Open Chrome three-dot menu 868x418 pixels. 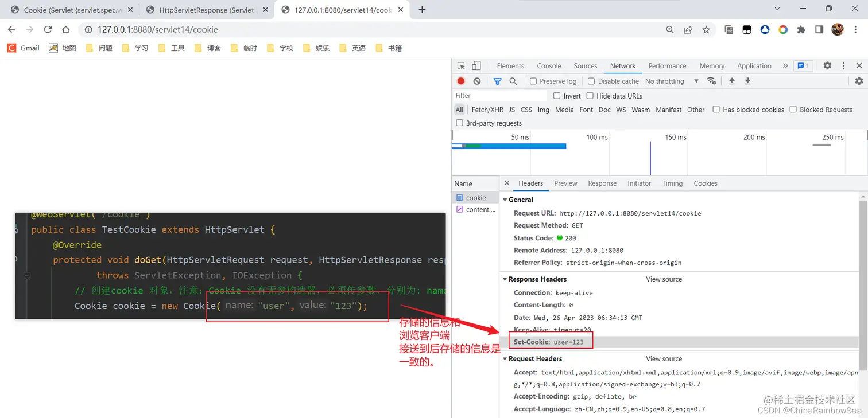856,30
